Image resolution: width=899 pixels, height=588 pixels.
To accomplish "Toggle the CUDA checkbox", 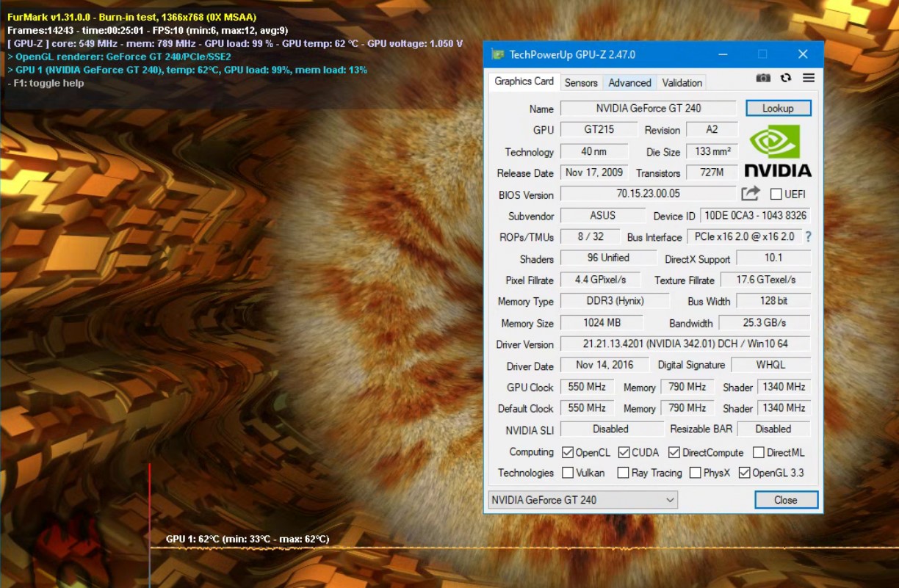I will click(x=624, y=452).
